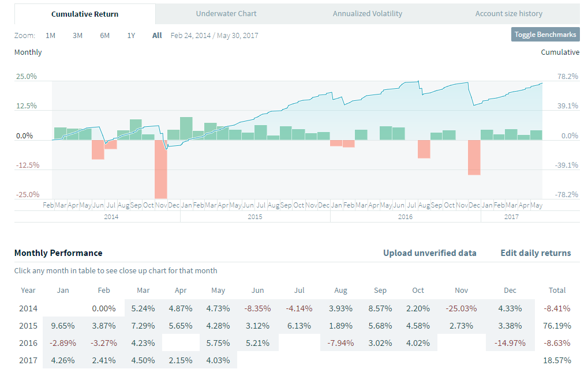Screen dimensions: 588x373
Task: Set chart zoom to 6M
Action: pyautogui.click(x=104, y=35)
